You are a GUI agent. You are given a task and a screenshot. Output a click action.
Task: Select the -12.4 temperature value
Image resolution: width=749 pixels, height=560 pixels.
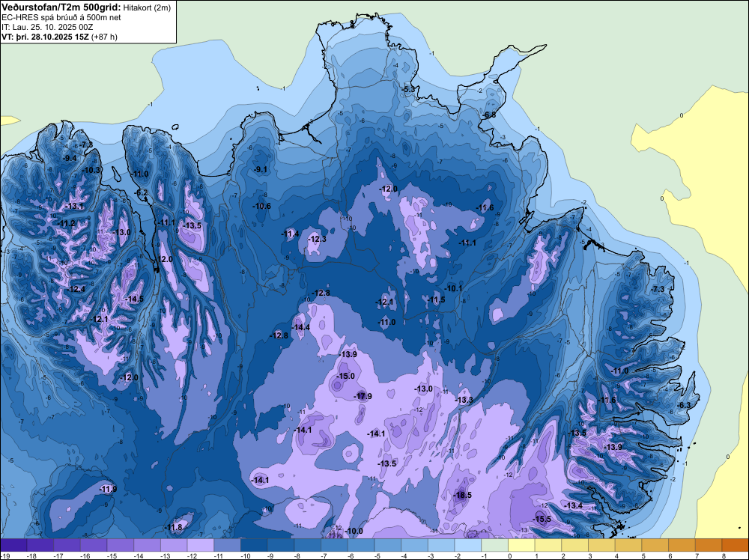pos(76,289)
